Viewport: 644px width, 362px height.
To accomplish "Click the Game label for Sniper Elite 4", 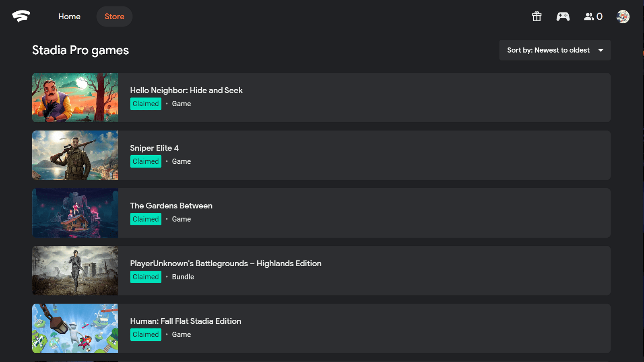I will click(182, 161).
